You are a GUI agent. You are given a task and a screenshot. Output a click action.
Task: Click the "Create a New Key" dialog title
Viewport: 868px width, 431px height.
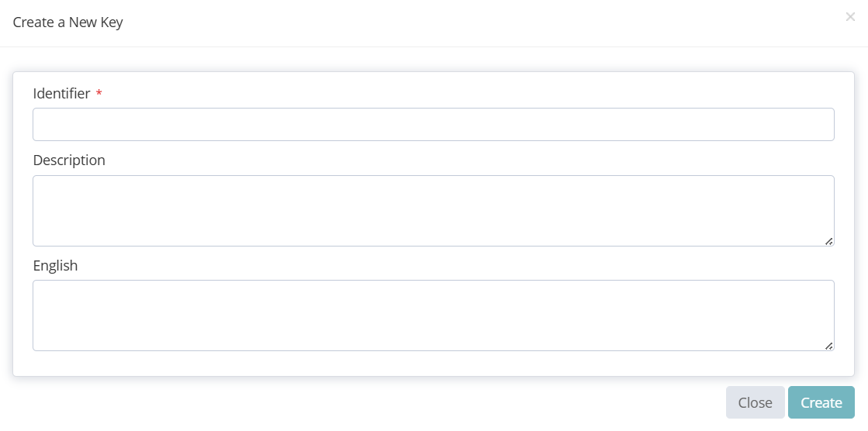pyautogui.click(x=67, y=22)
